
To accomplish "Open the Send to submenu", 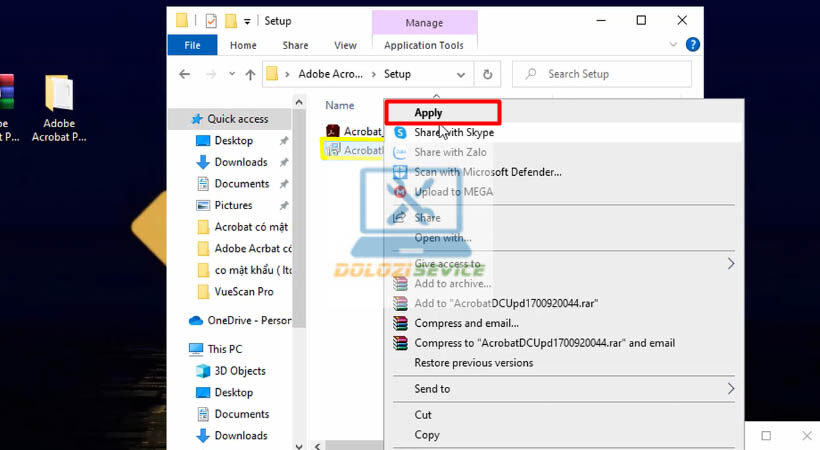I will pos(564,389).
